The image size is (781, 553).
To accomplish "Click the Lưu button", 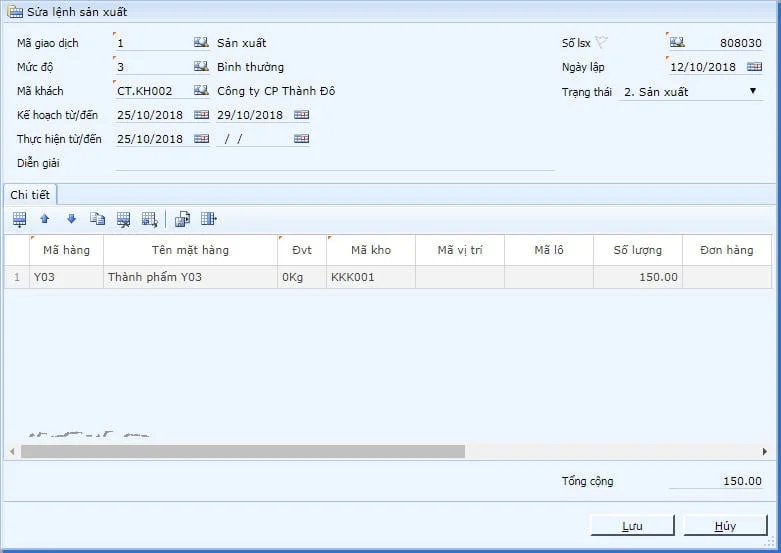I will [632, 526].
